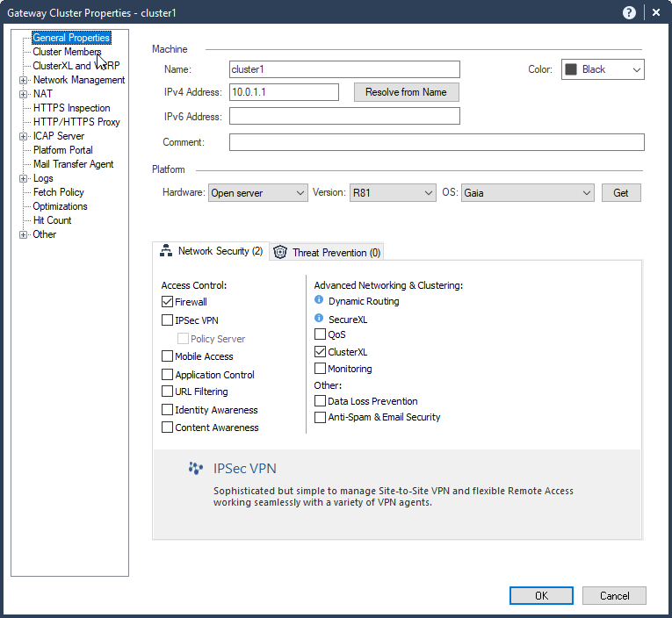Screen dimensions: 672x618
Task: Enable Anti-Spam & Email Security checkbox
Action: pos(320,417)
